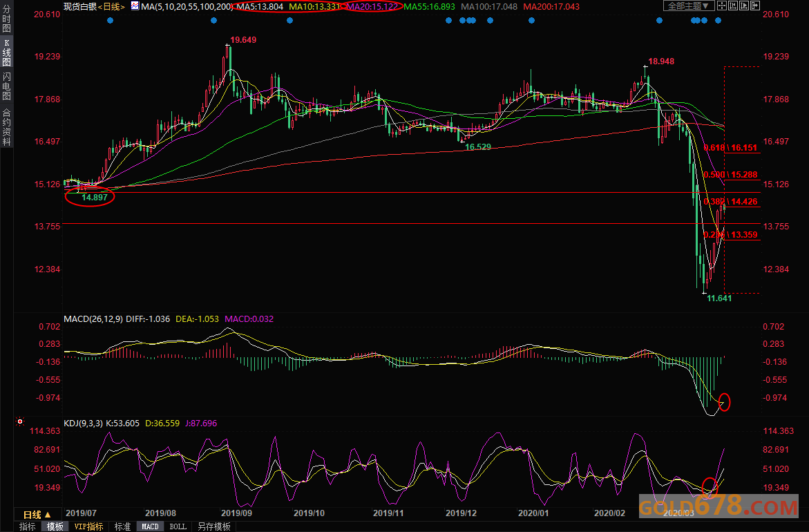Click the MACD:0.032 value
This screenshot has width=809, height=532.
249,319
